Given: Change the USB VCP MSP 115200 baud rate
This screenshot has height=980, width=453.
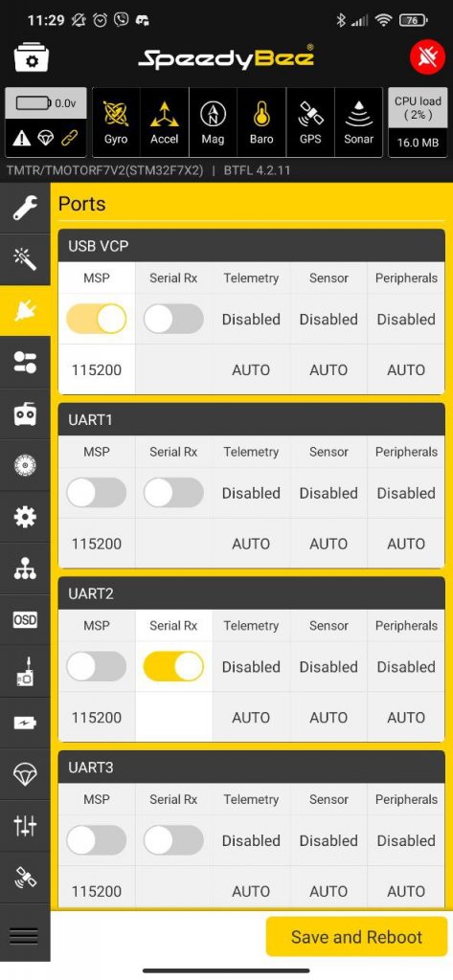Looking at the screenshot, I should [x=97, y=369].
